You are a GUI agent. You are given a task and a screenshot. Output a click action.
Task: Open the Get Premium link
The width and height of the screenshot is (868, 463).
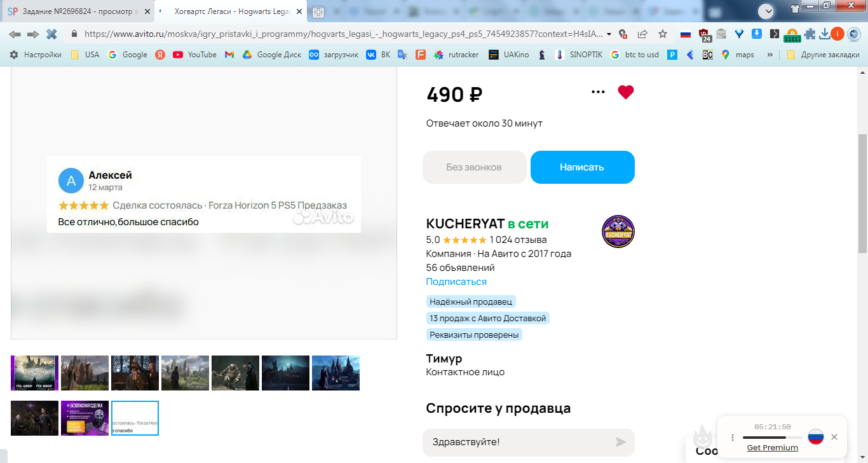pos(772,448)
